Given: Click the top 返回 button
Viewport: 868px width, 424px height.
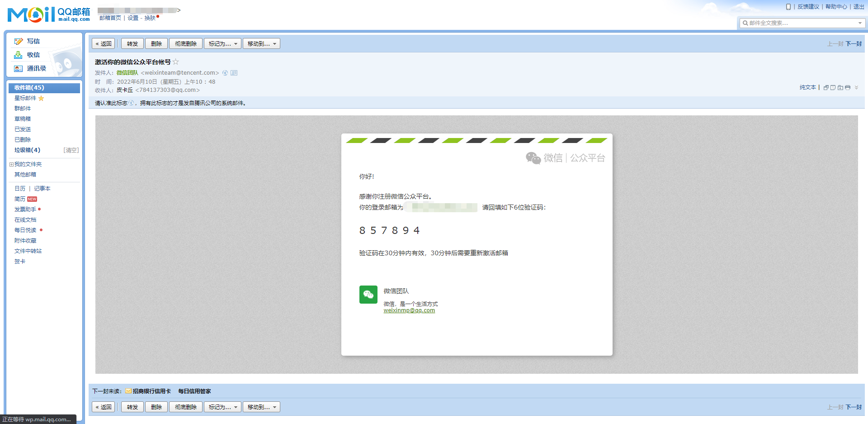Looking at the screenshot, I should 103,43.
